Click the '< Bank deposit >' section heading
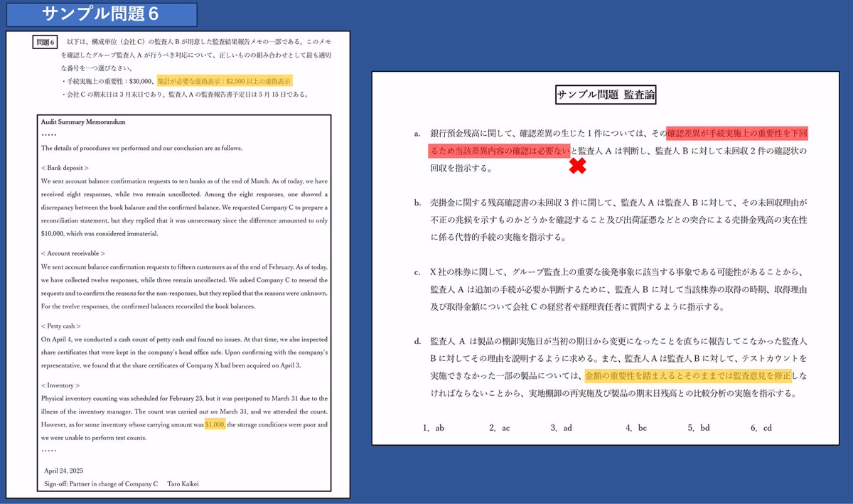853x504 pixels. click(x=65, y=168)
